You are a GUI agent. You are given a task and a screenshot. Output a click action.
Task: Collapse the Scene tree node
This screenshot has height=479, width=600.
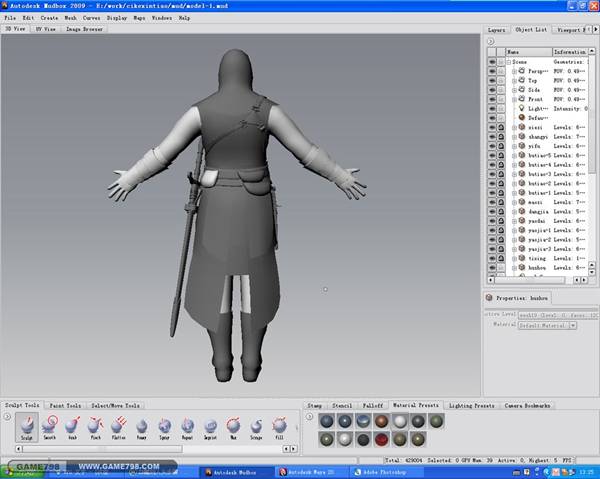509,62
